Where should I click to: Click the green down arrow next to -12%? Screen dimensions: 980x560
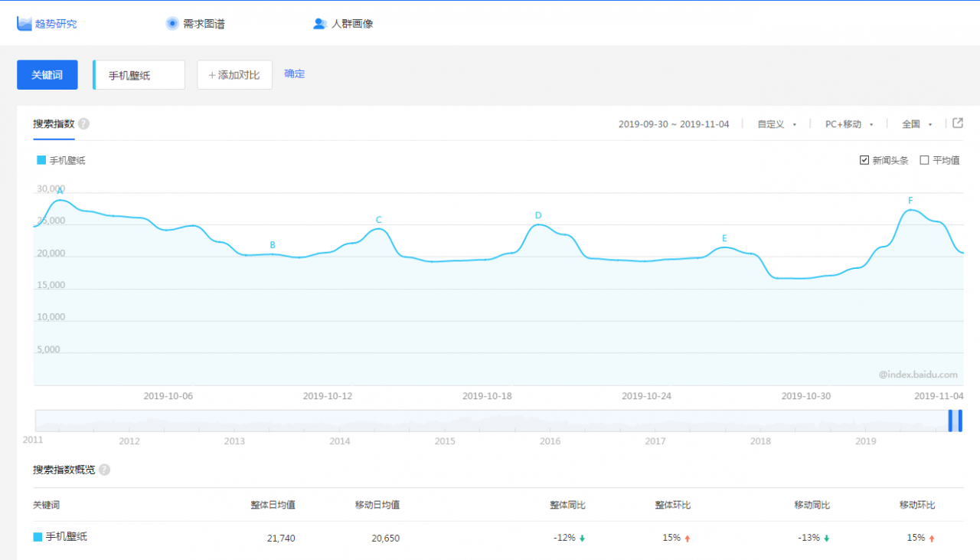tap(582, 539)
